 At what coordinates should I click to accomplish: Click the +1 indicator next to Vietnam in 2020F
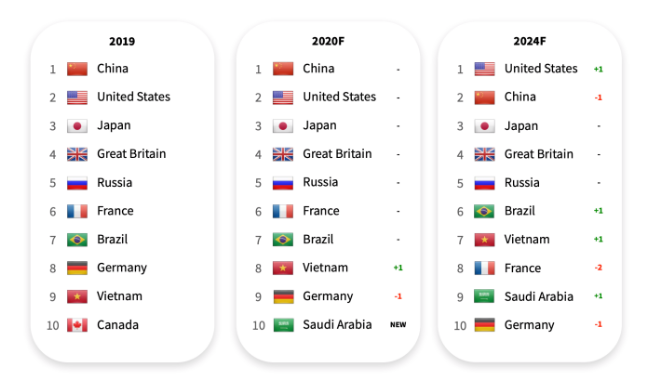pyautogui.click(x=398, y=268)
